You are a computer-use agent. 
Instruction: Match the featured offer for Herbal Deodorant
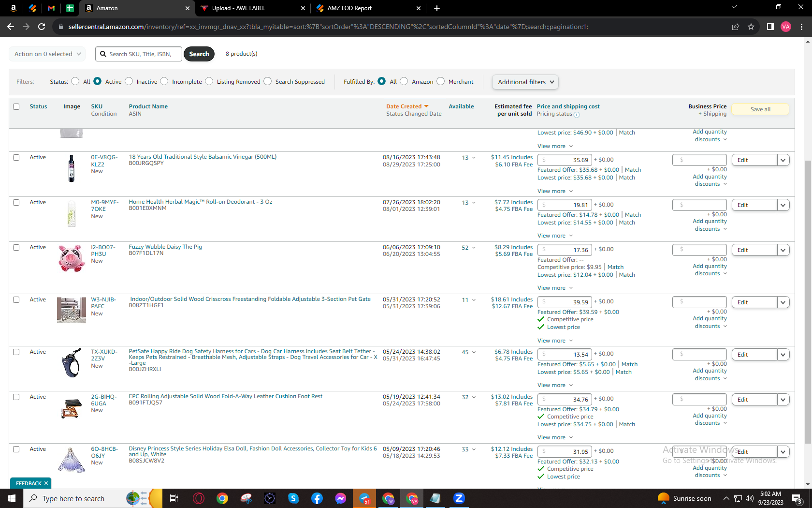(633, 215)
